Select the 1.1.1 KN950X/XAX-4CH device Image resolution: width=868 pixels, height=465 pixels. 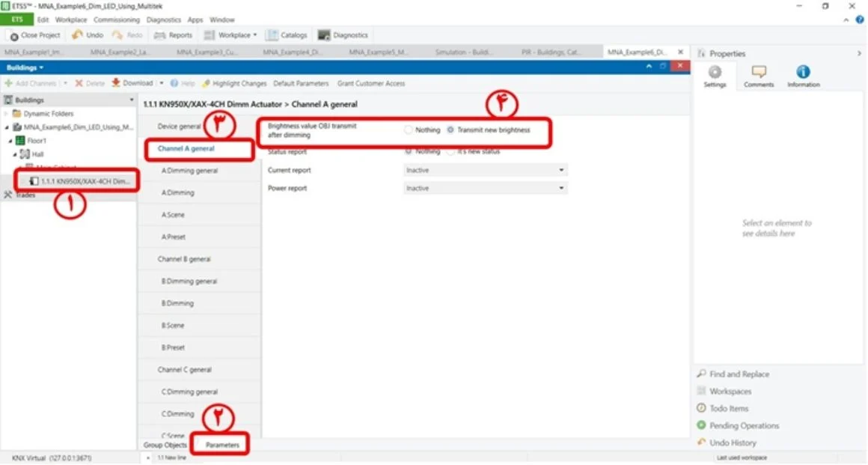[x=80, y=181]
